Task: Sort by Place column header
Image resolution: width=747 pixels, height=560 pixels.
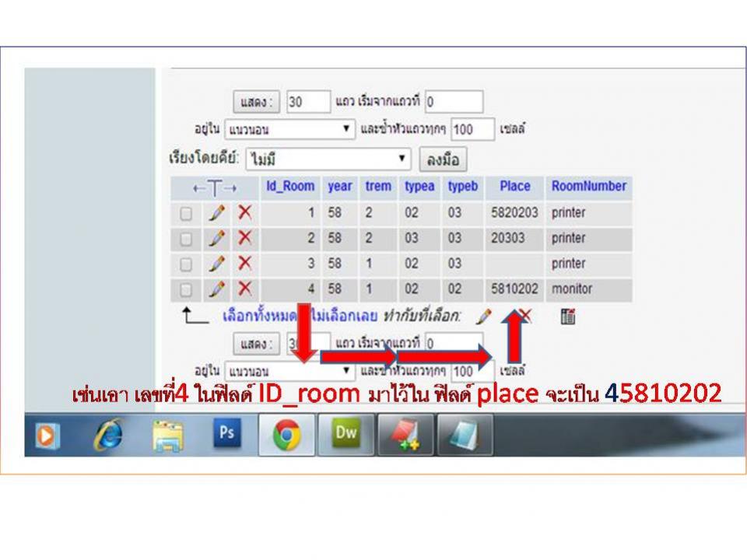Action: coord(515,186)
